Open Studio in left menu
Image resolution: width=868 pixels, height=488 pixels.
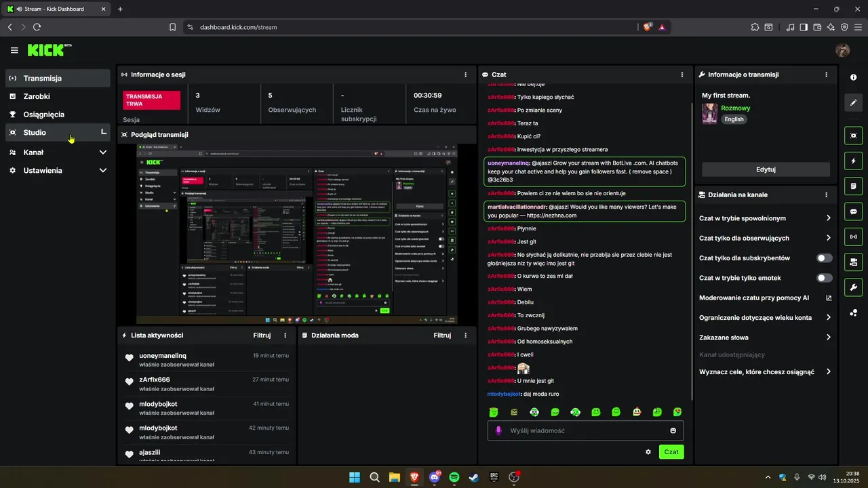coord(58,133)
